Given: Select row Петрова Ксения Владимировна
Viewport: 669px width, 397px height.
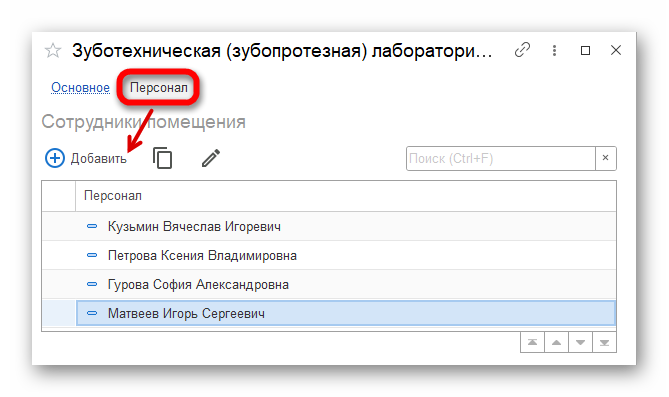Looking at the screenshot, I should 329,255.
